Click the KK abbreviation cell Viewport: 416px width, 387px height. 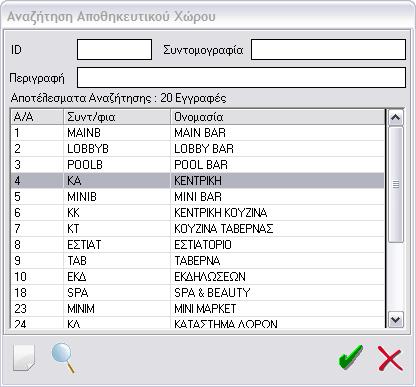(x=117, y=213)
